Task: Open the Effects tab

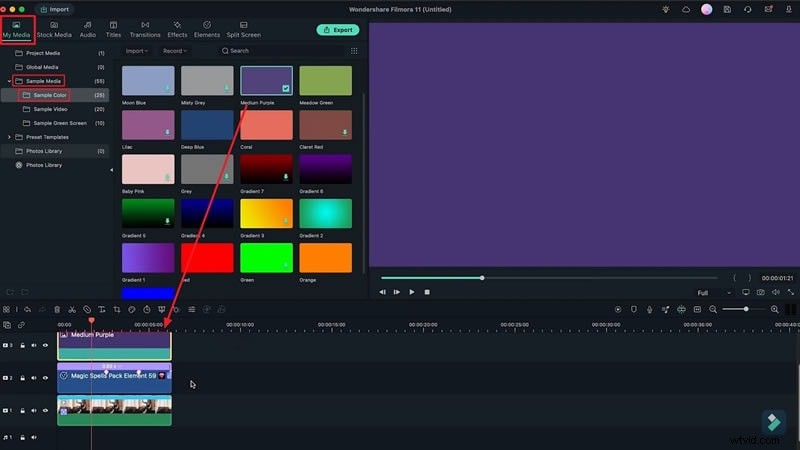Action: click(x=177, y=30)
